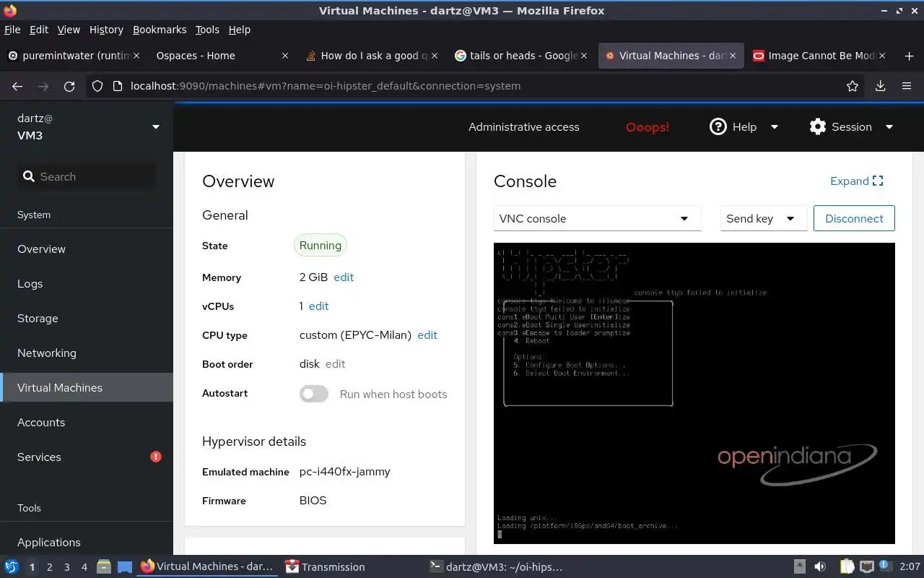
Task: Open the Edit menu
Action: pyautogui.click(x=39, y=30)
